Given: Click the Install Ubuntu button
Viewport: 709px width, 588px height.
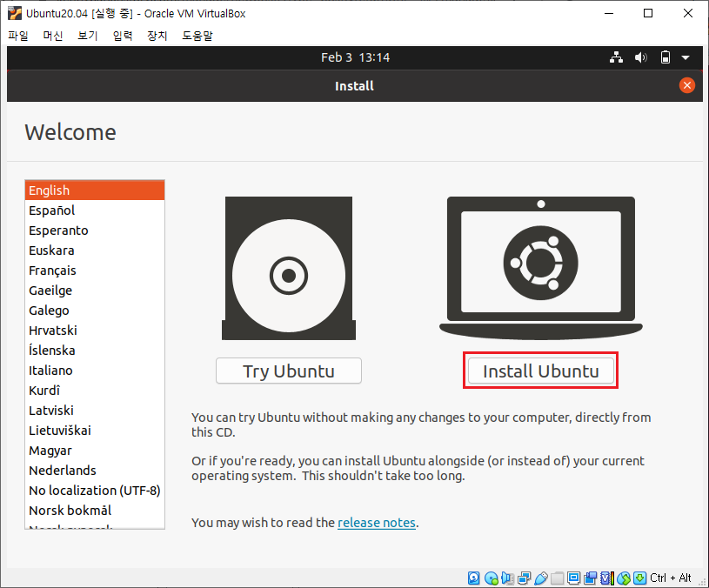Looking at the screenshot, I should pos(541,371).
